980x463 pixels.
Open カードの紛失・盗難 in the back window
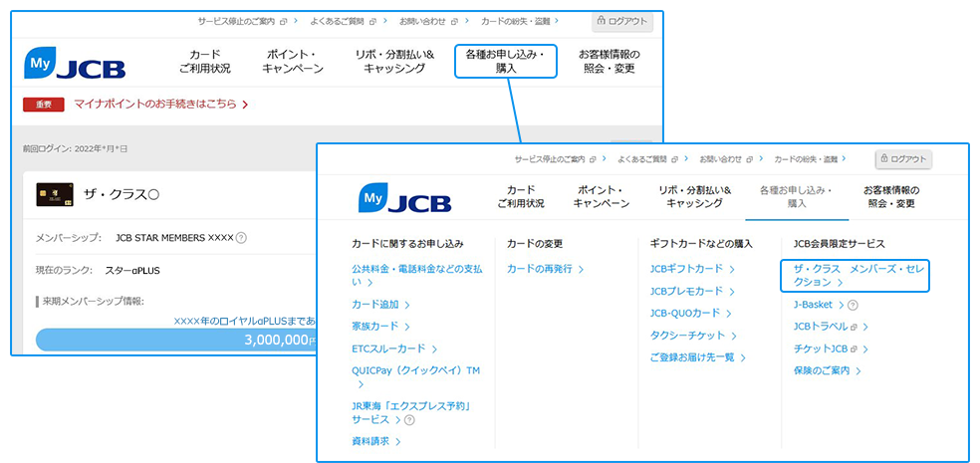pos(519,21)
